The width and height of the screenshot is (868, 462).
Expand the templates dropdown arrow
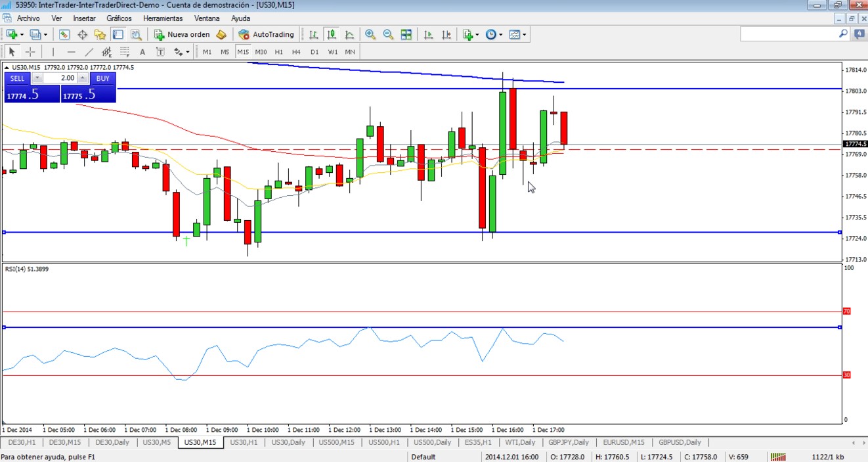525,35
